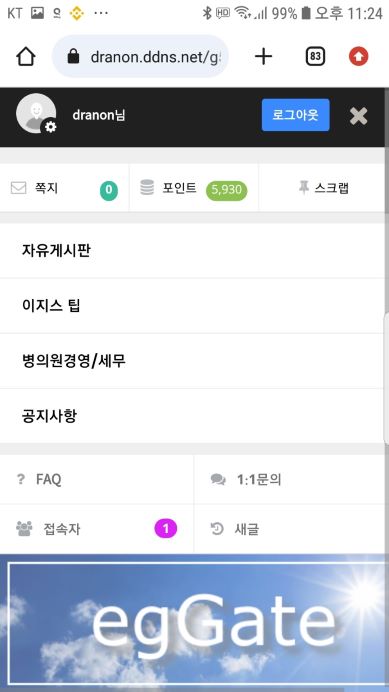Open 쪽지 messages envelope

(64, 189)
